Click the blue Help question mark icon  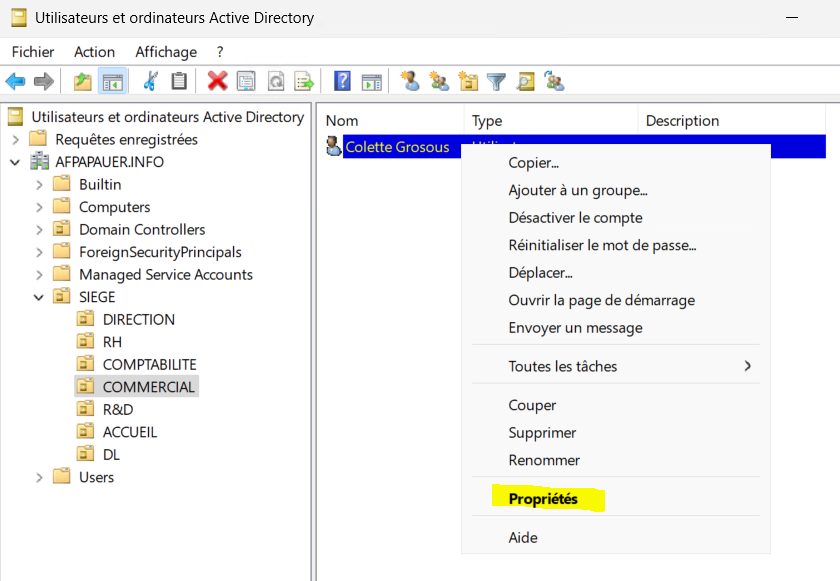coord(342,81)
